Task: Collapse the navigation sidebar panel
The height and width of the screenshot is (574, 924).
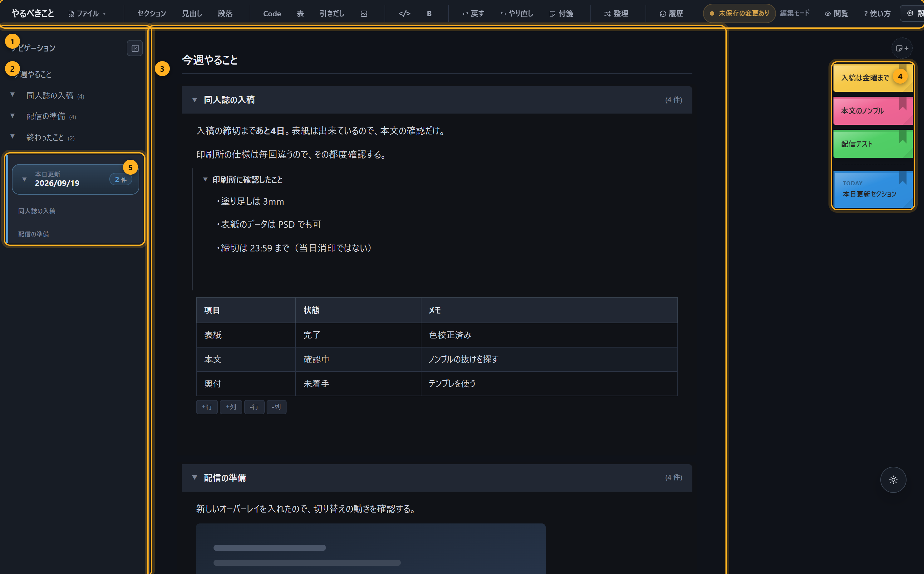Action: point(135,48)
